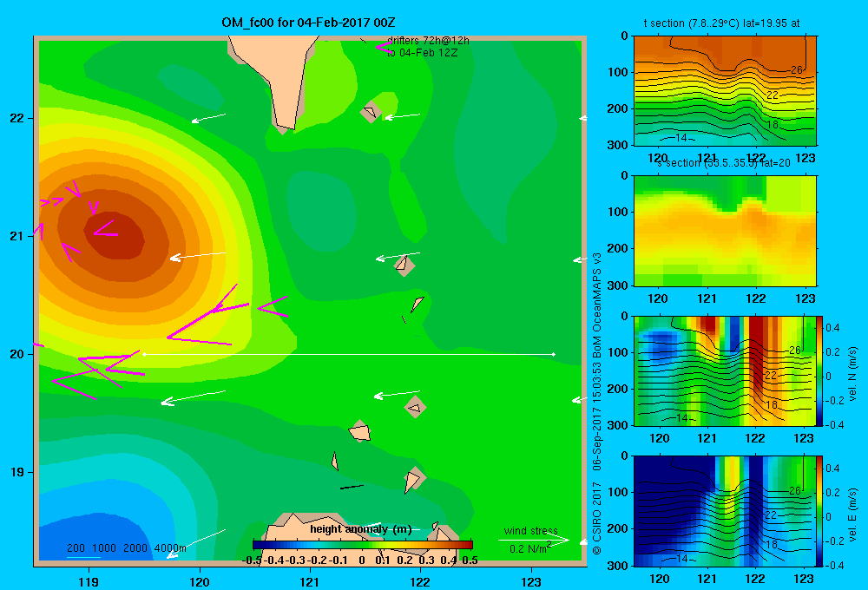Click the height anomaly color scale bar
This screenshot has height=590, width=868.
click(x=363, y=545)
